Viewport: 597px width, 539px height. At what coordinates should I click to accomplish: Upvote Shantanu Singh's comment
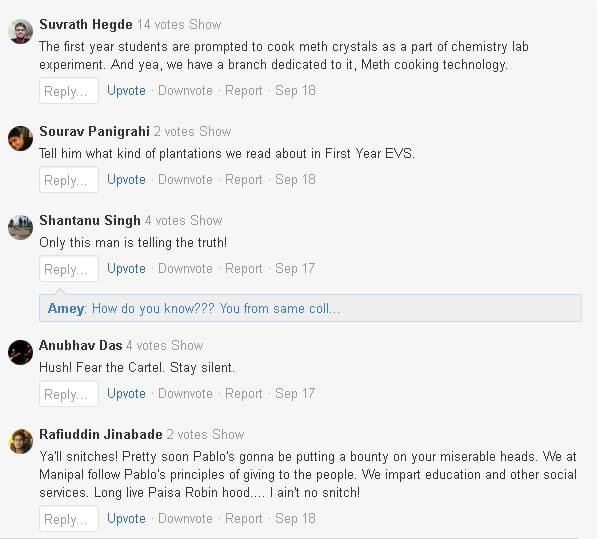tap(126, 269)
